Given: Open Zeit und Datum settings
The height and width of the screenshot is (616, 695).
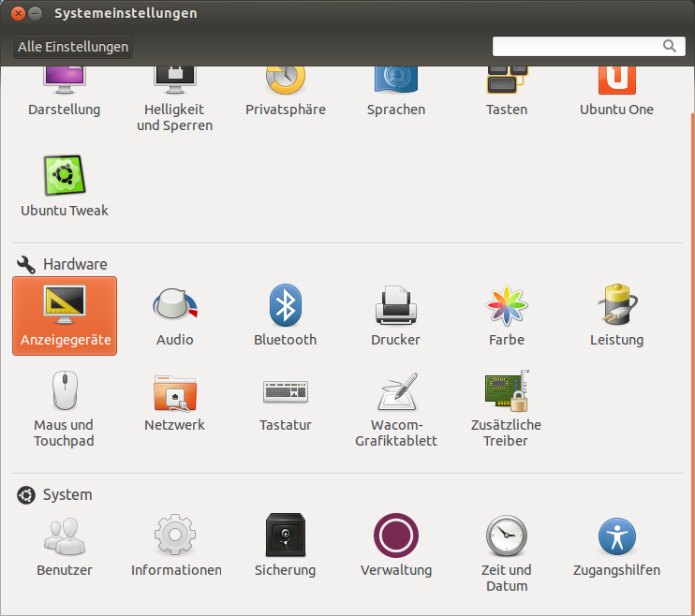Looking at the screenshot, I should 506,552.
